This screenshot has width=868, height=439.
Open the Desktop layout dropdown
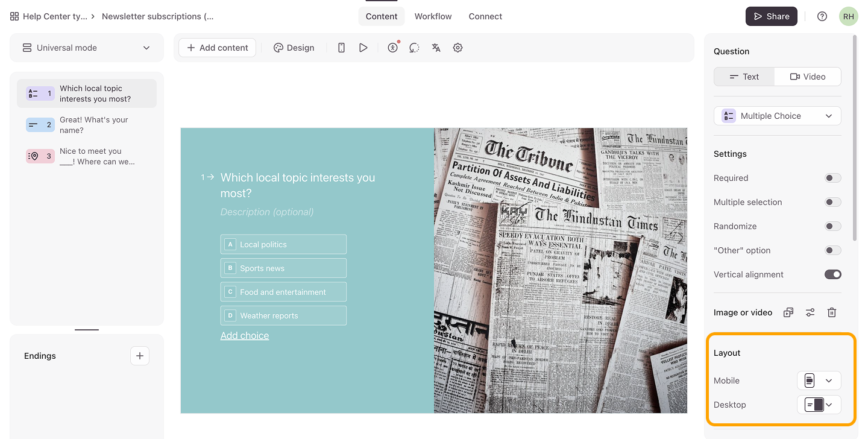click(819, 405)
